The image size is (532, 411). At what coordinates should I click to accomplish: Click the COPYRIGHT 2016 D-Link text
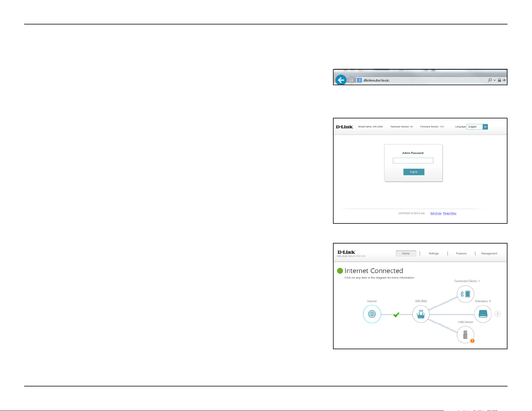pyautogui.click(x=412, y=213)
